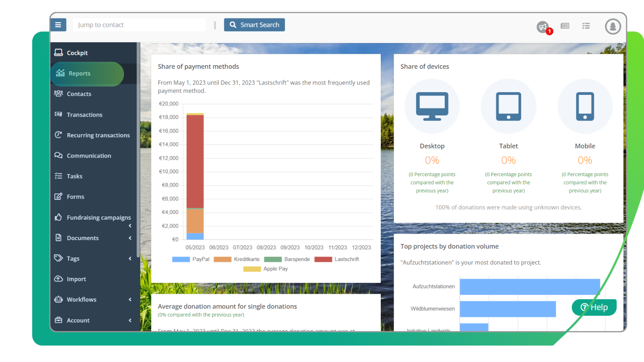Expand the Documents submenu chevron
Screen dimensions: 644x362
(130, 238)
